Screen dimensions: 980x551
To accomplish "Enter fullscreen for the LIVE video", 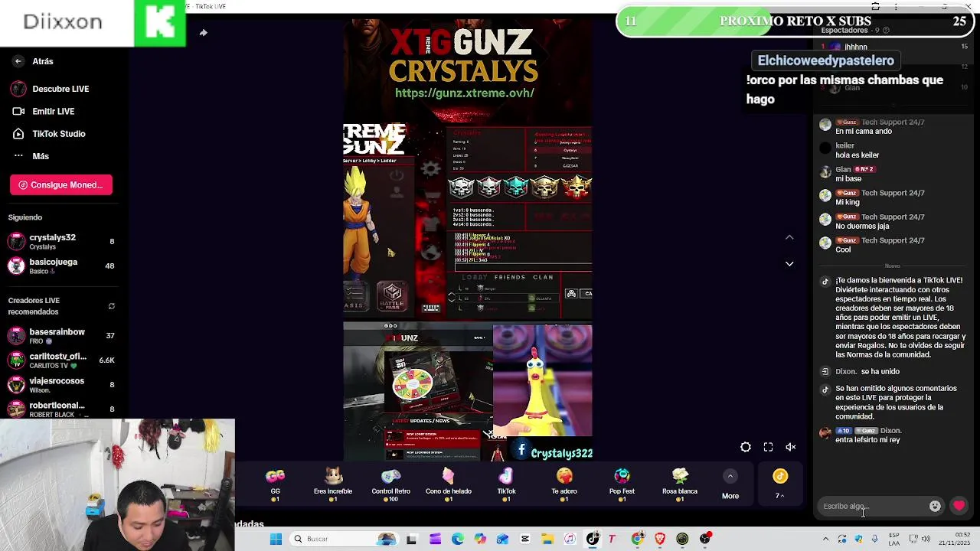I will tap(768, 447).
